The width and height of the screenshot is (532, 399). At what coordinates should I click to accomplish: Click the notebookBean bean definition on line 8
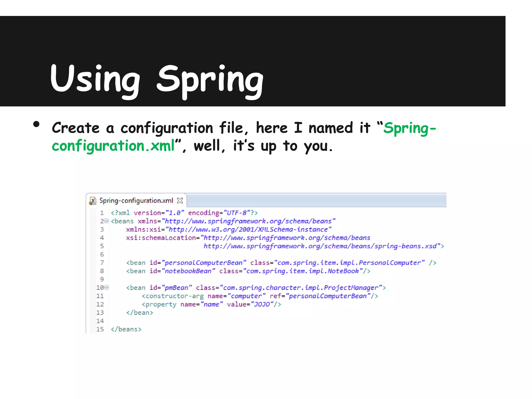click(248, 271)
